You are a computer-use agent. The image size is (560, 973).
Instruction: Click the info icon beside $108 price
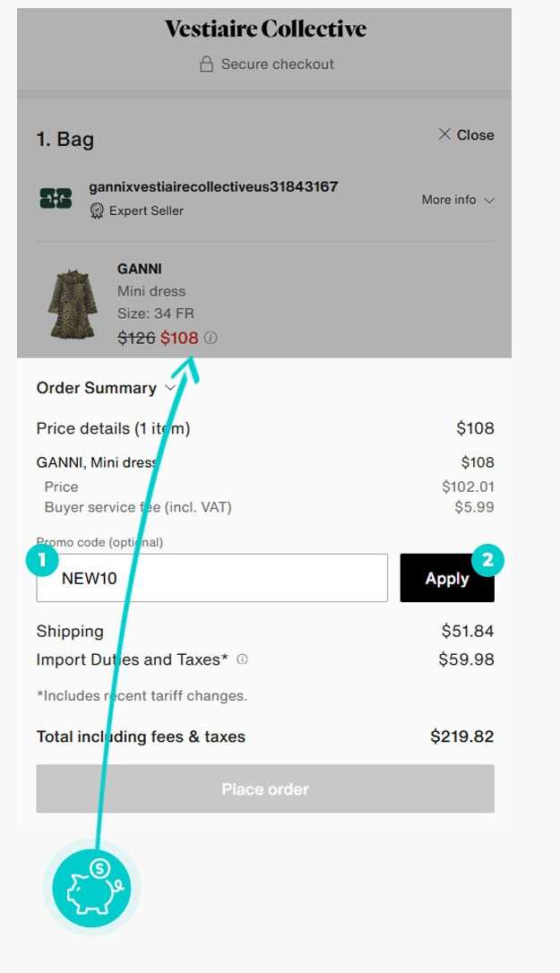[211, 338]
